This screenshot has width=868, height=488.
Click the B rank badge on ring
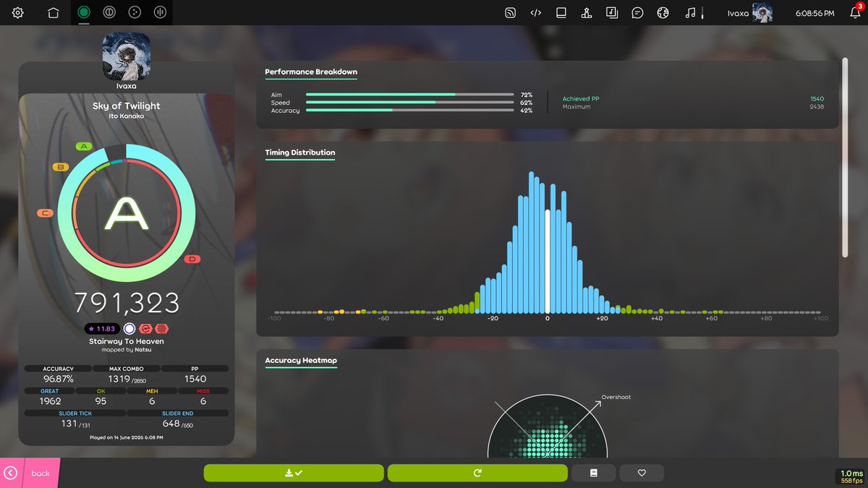point(61,167)
